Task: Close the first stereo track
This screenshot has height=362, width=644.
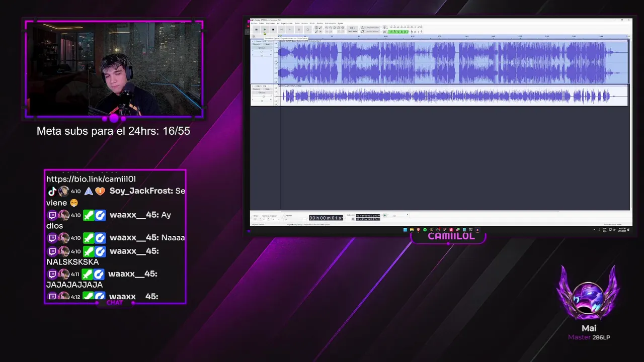Action: (x=252, y=41)
